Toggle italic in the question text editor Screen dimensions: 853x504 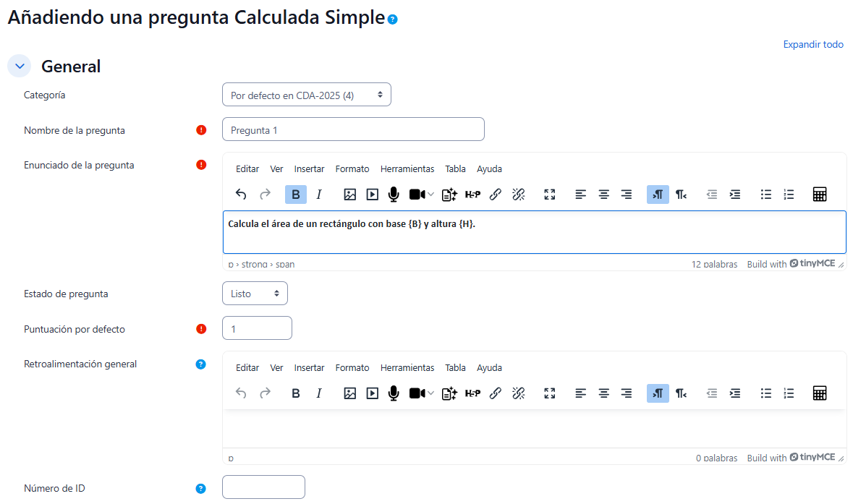(x=319, y=195)
